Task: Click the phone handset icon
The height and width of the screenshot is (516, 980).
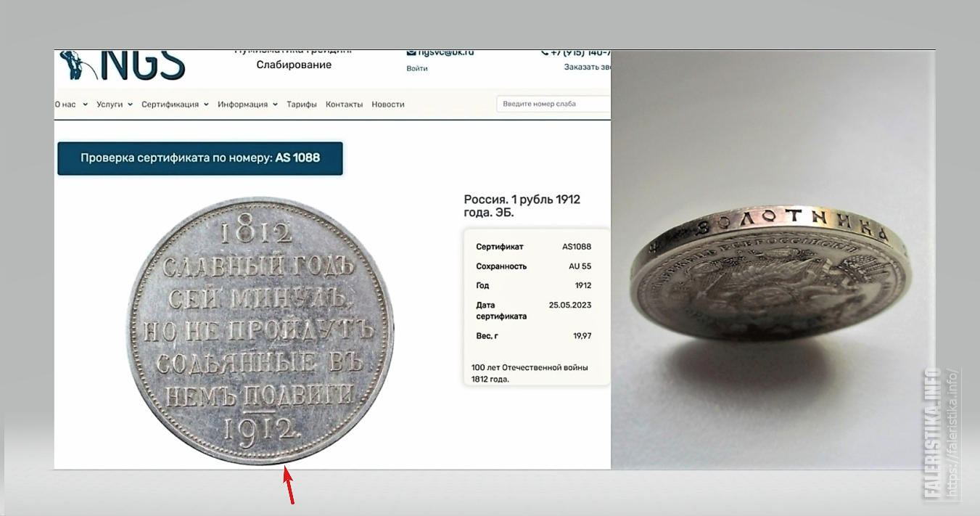Action: click(545, 52)
